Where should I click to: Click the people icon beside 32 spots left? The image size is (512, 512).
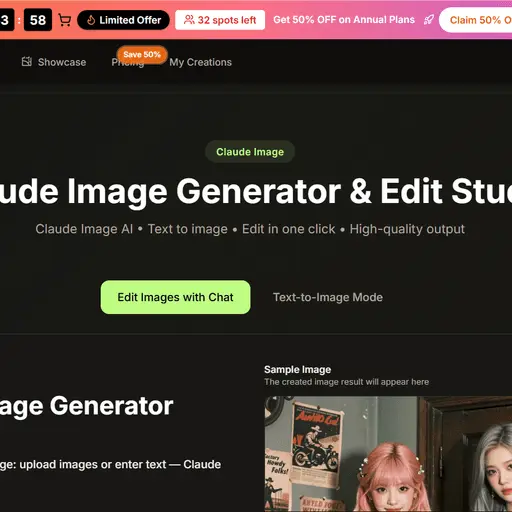(x=189, y=20)
